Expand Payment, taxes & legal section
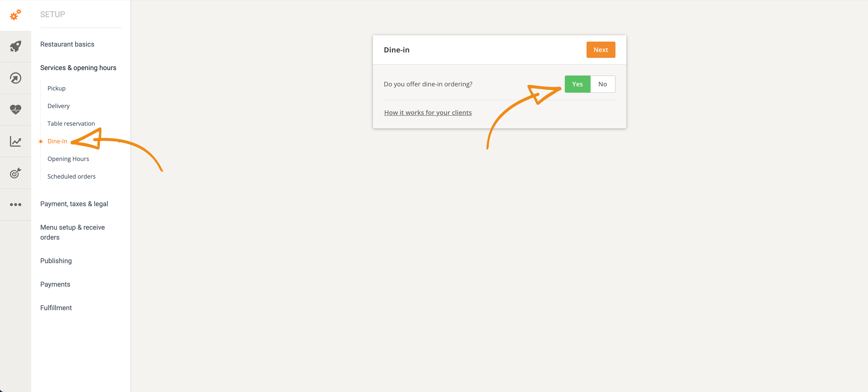The height and width of the screenshot is (392, 868). point(74,204)
